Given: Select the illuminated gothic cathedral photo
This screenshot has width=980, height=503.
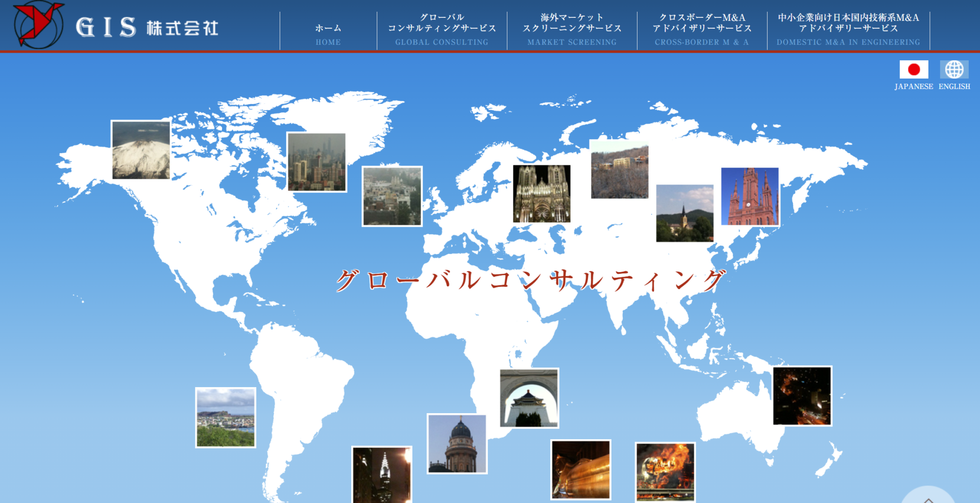Looking at the screenshot, I should coord(542,194).
